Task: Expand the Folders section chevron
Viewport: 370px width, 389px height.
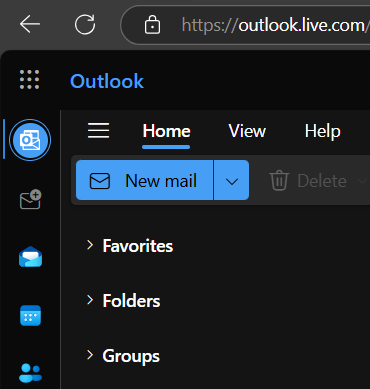Action: click(90, 300)
